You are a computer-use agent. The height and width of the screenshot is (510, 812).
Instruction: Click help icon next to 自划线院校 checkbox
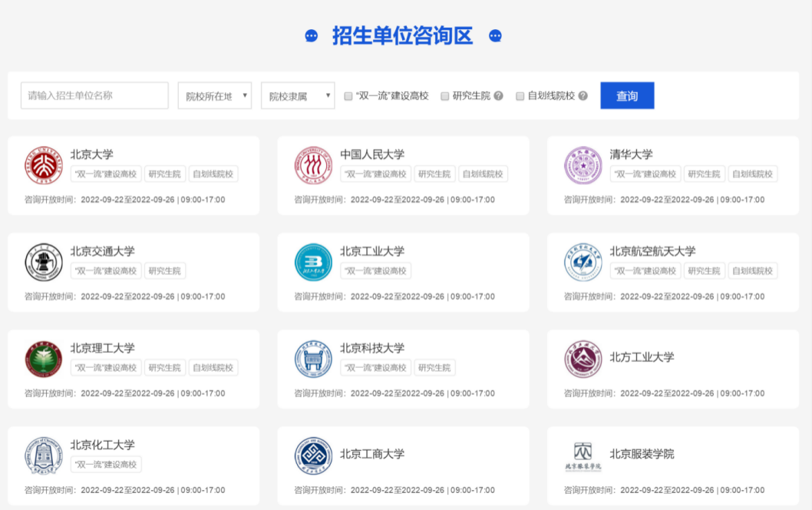(583, 96)
